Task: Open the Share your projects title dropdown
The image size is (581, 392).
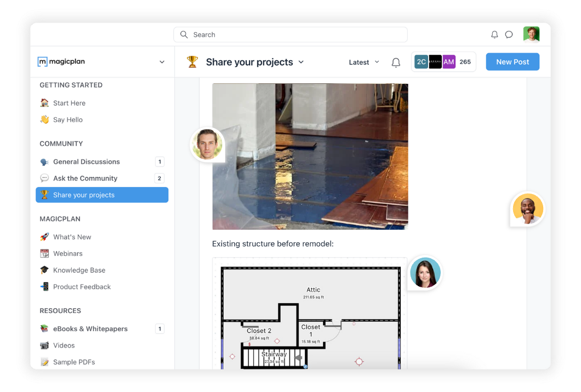Action: (x=301, y=62)
